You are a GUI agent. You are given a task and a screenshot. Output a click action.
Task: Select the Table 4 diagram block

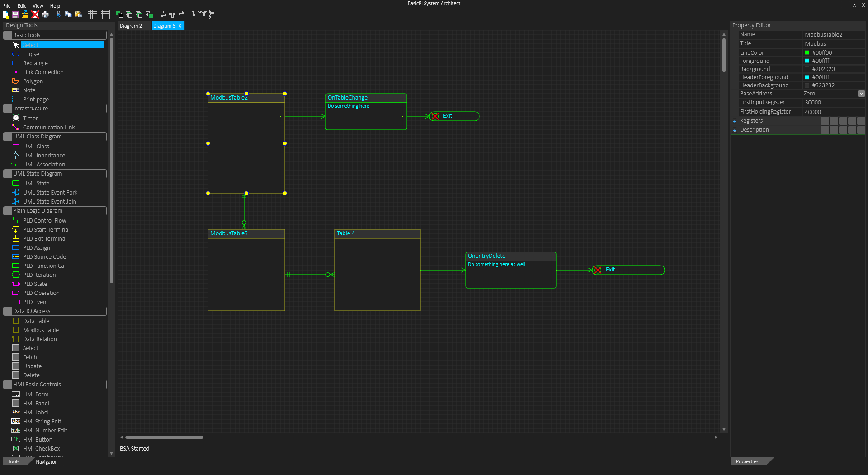pyautogui.click(x=377, y=270)
